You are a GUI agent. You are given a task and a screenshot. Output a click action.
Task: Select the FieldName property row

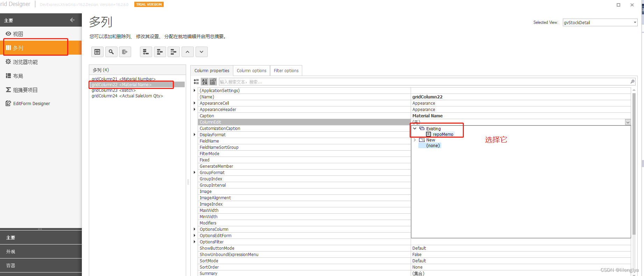[x=304, y=141]
